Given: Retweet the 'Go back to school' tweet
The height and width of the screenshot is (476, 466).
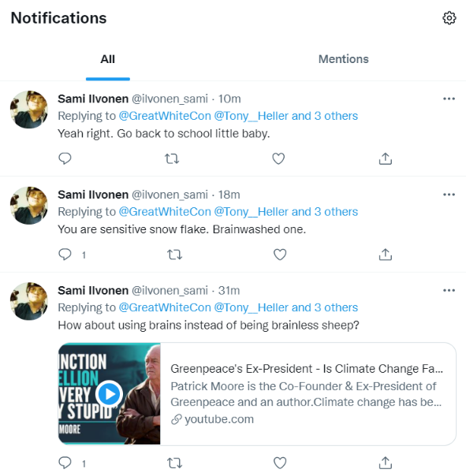Looking at the screenshot, I should (x=172, y=158).
